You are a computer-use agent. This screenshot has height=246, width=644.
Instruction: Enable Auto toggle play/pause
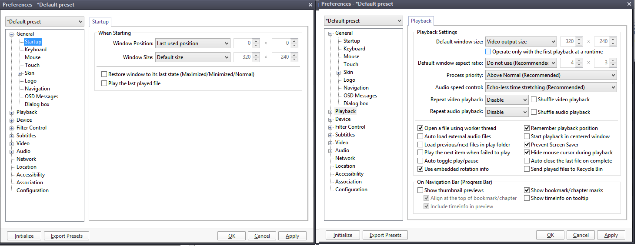(x=420, y=161)
